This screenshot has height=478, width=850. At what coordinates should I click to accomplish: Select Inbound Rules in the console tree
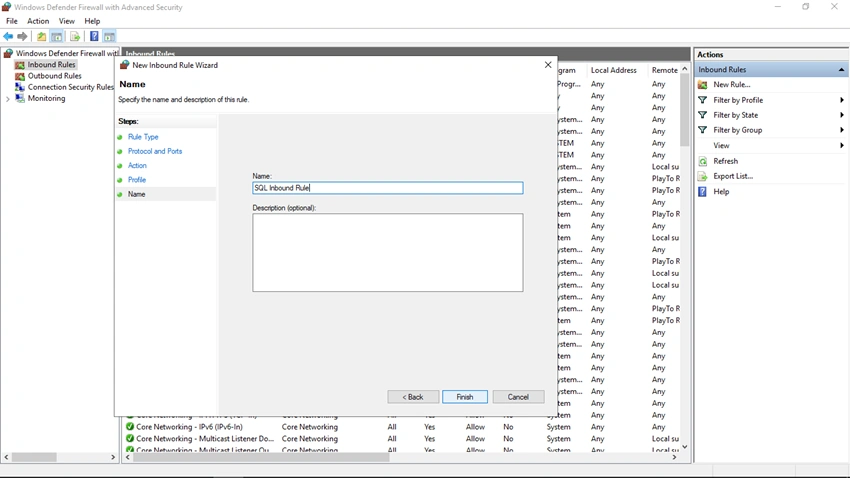tap(51, 64)
